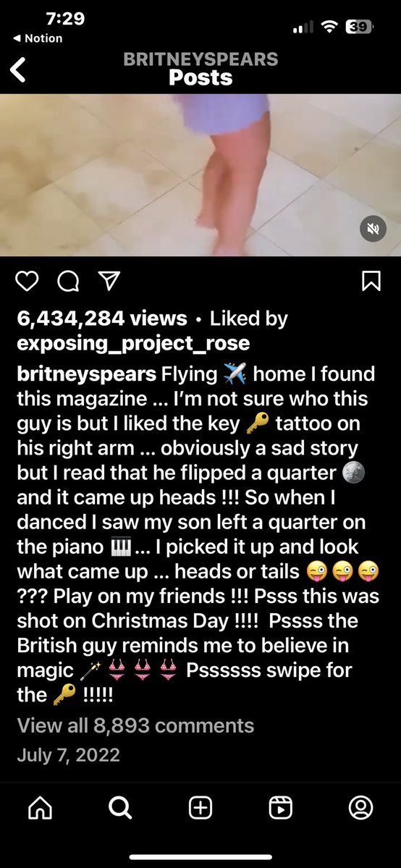Open the Search tab
The width and height of the screenshot is (401, 868).
click(120, 808)
